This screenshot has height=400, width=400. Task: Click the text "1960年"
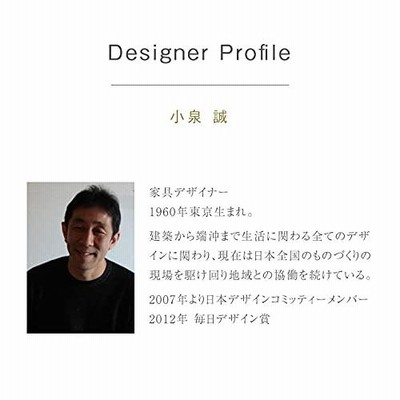point(168,212)
